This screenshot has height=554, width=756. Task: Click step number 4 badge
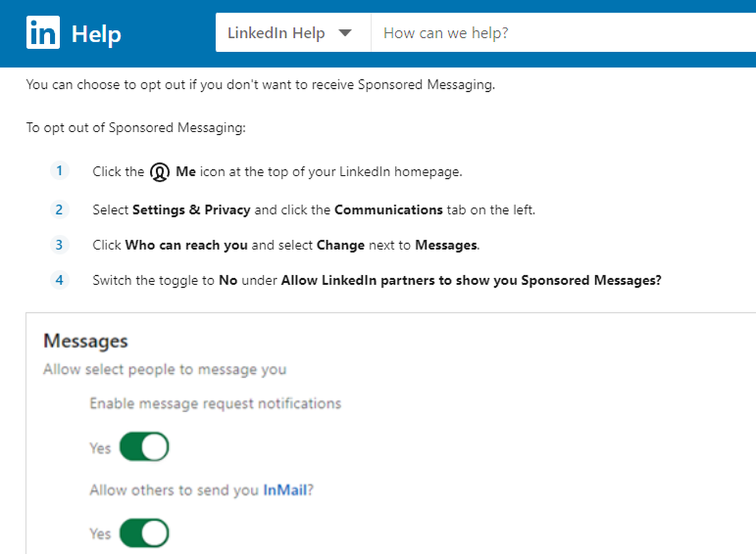59,280
